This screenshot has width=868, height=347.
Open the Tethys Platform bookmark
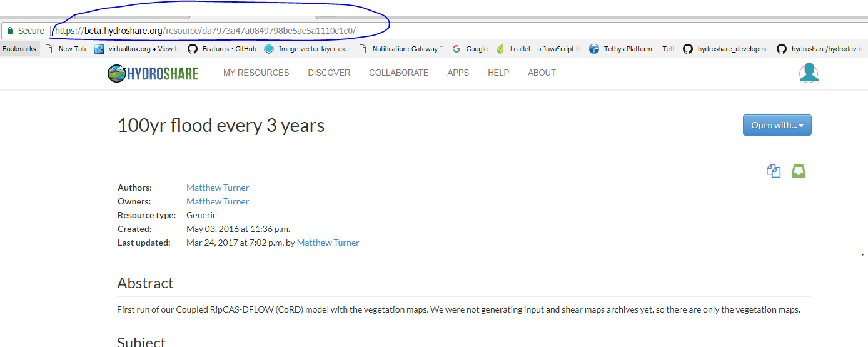coord(632,49)
